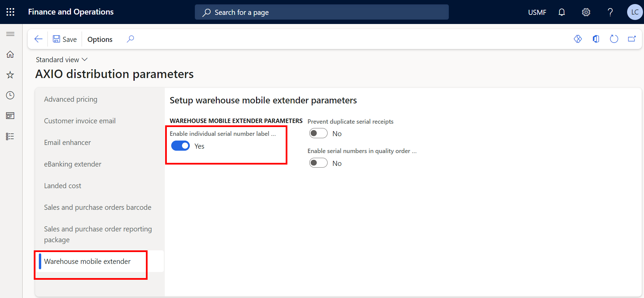Select the eBanking extender tab
Image resolution: width=644 pixels, height=298 pixels.
[100, 164]
